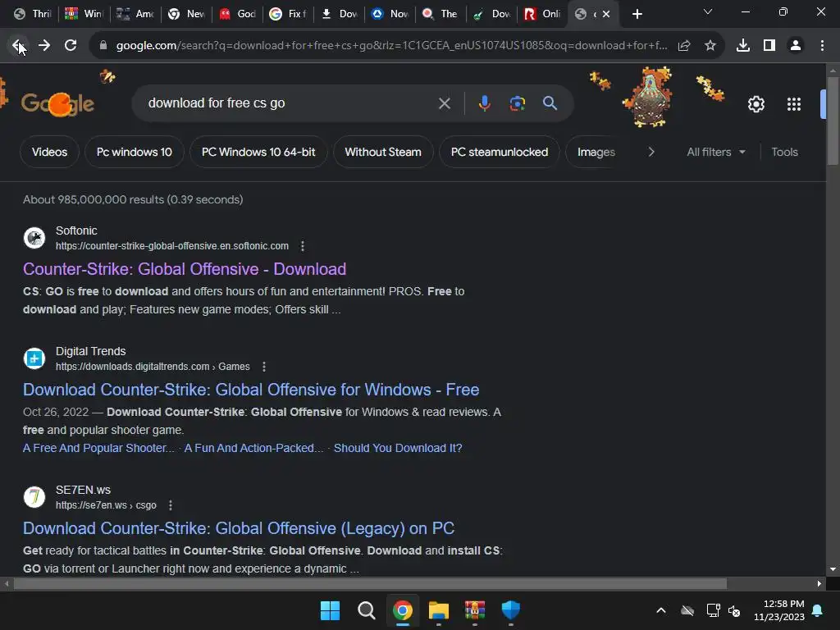Open File Explorer from taskbar

click(439, 610)
